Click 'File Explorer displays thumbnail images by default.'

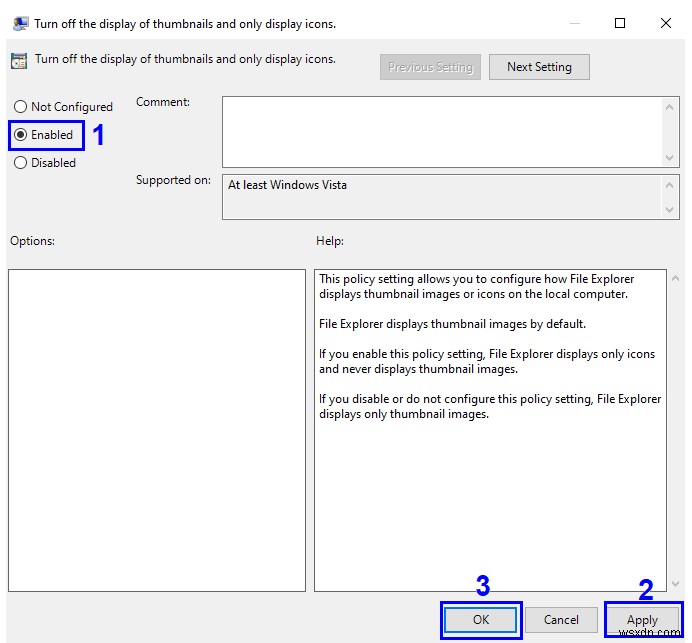point(452,324)
